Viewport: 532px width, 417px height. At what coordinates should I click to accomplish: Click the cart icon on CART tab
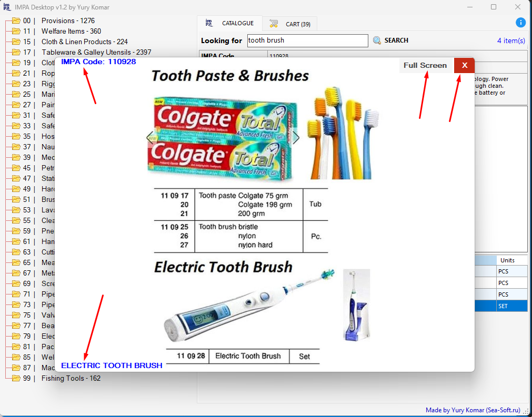click(274, 24)
